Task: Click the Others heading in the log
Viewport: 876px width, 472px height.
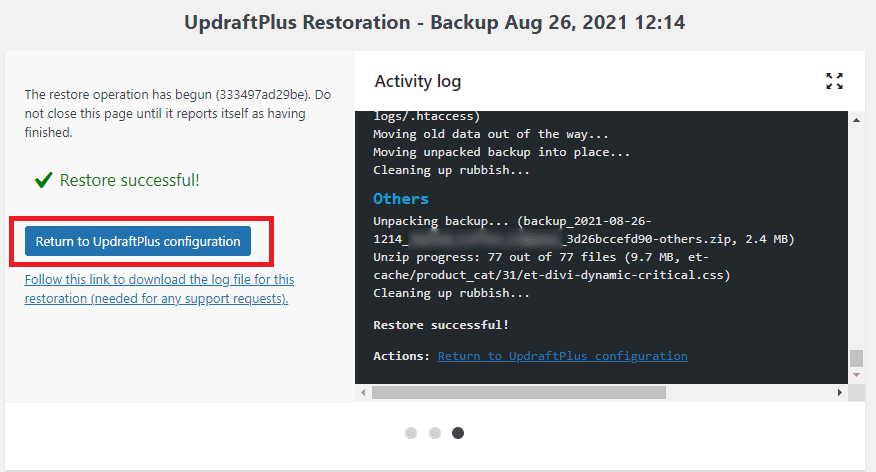Action: [x=401, y=199]
